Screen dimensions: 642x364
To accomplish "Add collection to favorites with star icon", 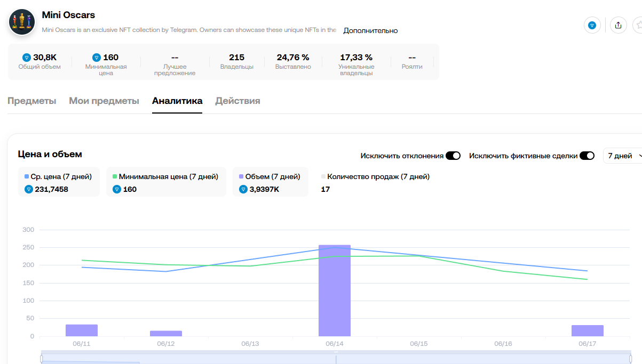I will [638, 25].
